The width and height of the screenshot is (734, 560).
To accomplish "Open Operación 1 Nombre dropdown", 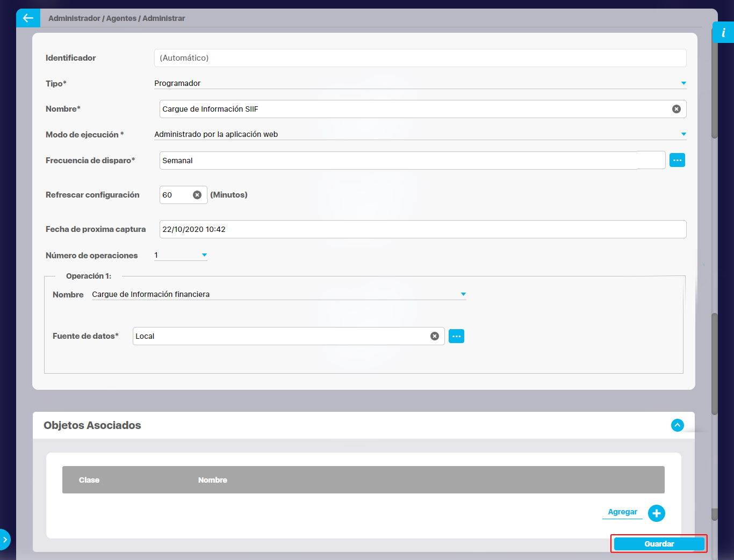I will point(463,294).
